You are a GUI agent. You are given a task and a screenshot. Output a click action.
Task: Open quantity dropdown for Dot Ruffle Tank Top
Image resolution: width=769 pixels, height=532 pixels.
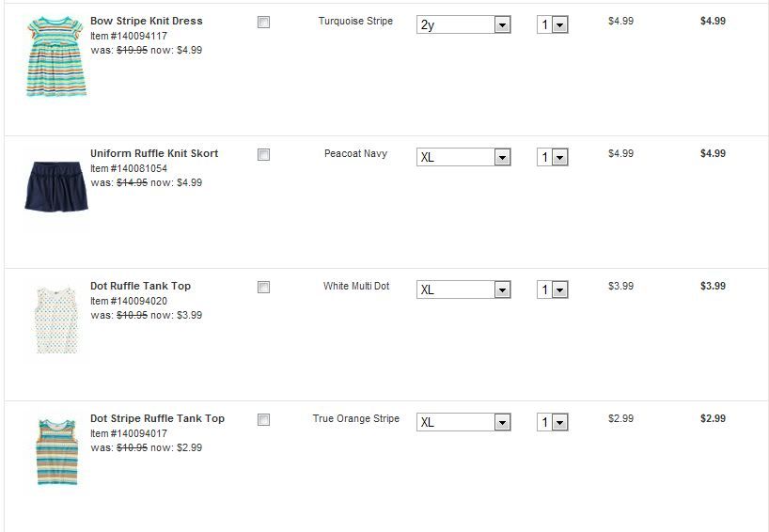[553, 290]
